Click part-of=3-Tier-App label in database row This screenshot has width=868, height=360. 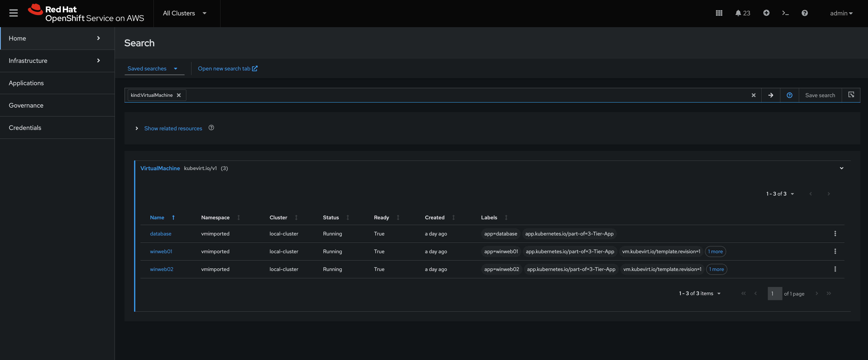[x=569, y=234]
